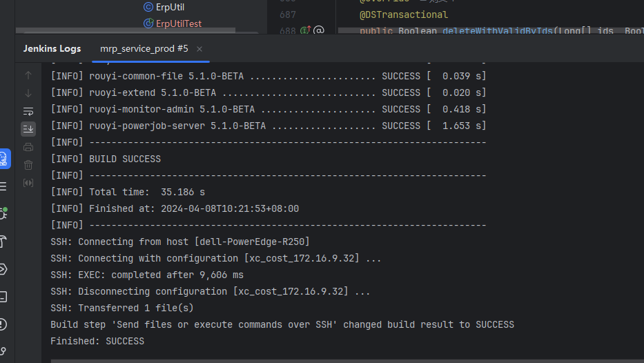
Task: Switch to the mrp_service_prod #5 tab
Action: (x=144, y=49)
